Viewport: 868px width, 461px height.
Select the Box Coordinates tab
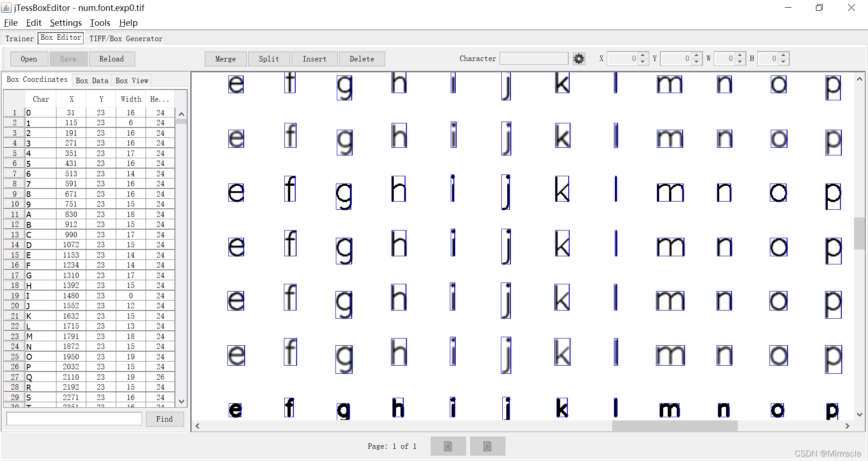coord(37,80)
